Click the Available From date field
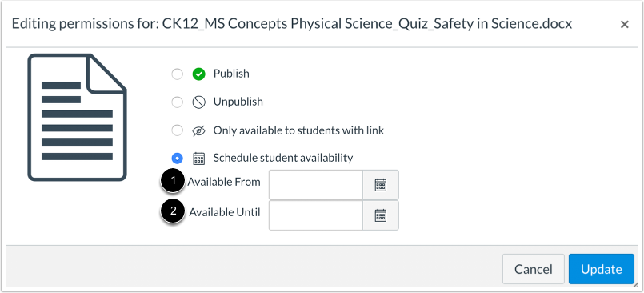Screen dimensions: 644x293 pyautogui.click(x=316, y=185)
